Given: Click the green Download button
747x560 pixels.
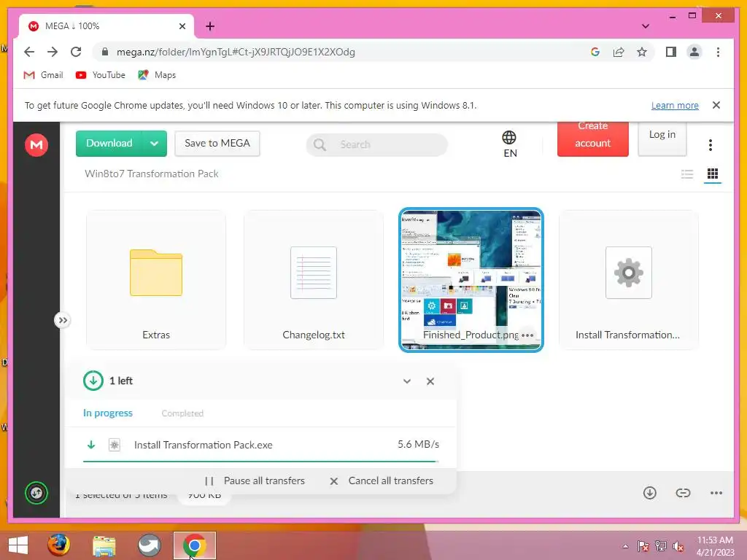Looking at the screenshot, I should pos(109,144).
